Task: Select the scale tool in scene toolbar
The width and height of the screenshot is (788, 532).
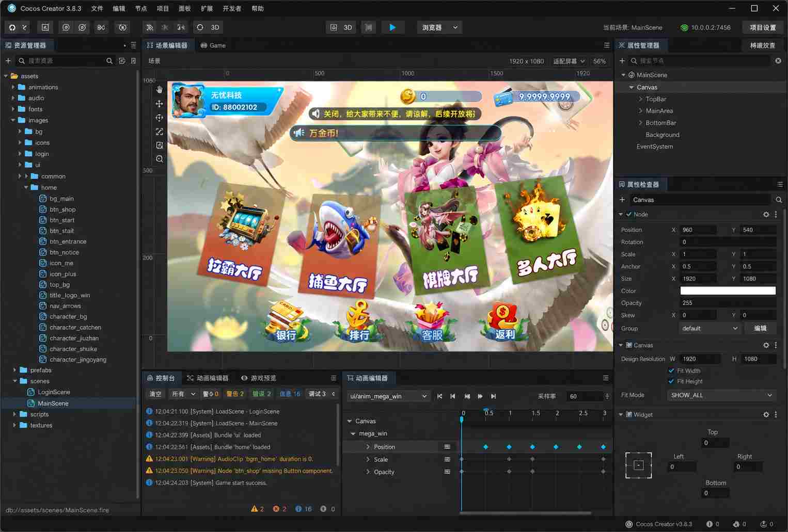Action: (x=159, y=132)
